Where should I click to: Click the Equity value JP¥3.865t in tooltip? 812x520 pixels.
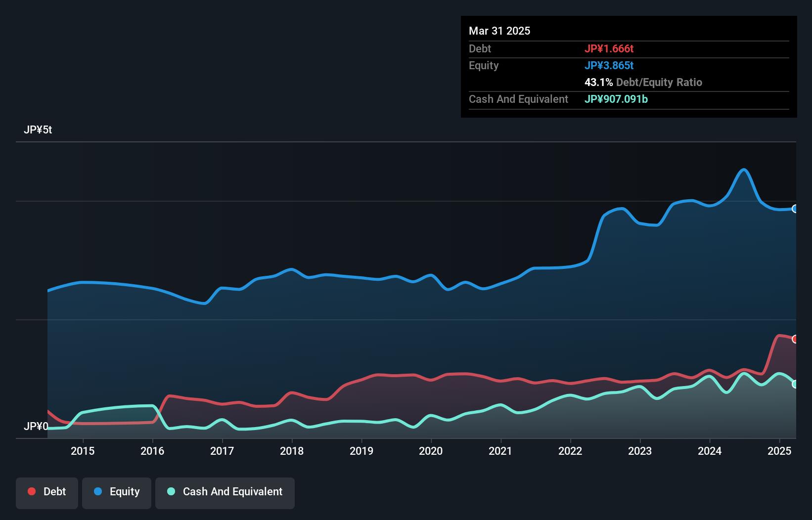pyautogui.click(x=609, y=66)
